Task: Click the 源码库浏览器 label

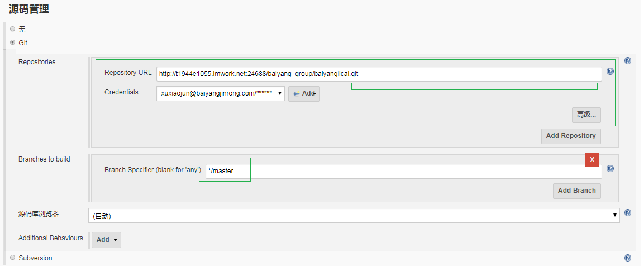Action: point(39,214)
